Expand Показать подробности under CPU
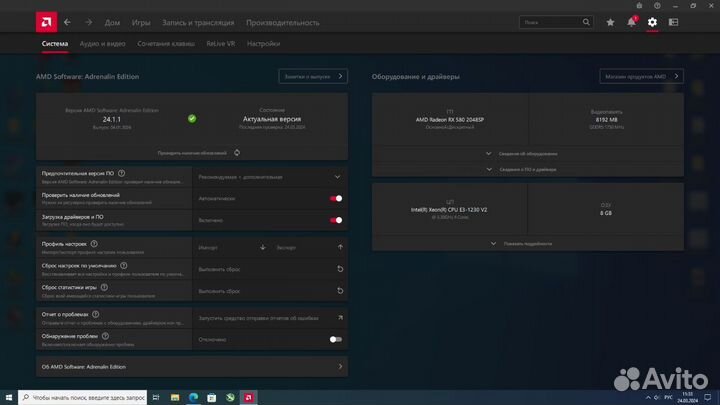720x405 pixels. pyautogui.click(x=528, y=243)
